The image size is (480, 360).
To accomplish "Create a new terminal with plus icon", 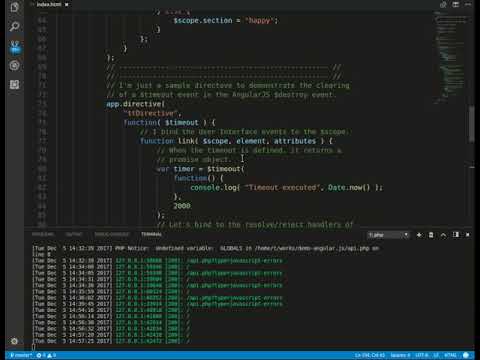I will point(419,235).
